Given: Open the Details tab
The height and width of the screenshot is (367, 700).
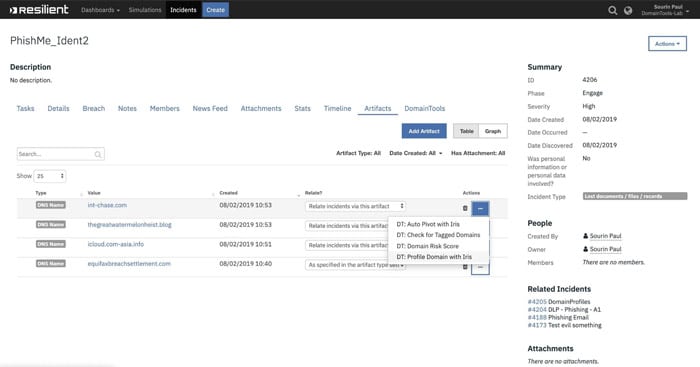Looking at the screenshot, I should [x=58, y=108].
